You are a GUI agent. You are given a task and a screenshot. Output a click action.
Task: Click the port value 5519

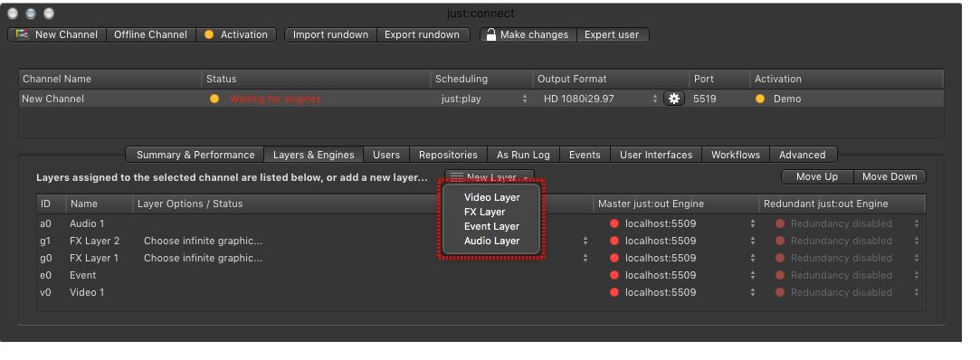[x=704, y=99]
